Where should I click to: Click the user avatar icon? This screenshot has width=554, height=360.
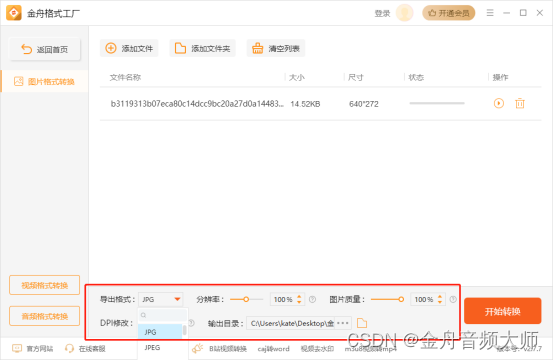(x=405, y=13)
